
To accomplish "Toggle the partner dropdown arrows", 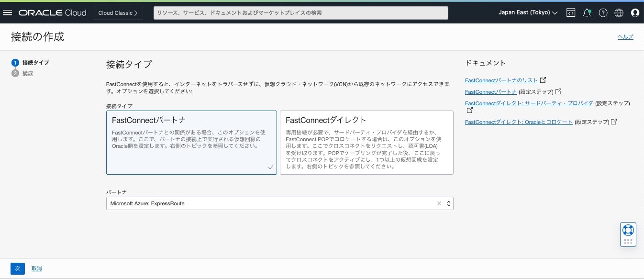I will [448, 203].
